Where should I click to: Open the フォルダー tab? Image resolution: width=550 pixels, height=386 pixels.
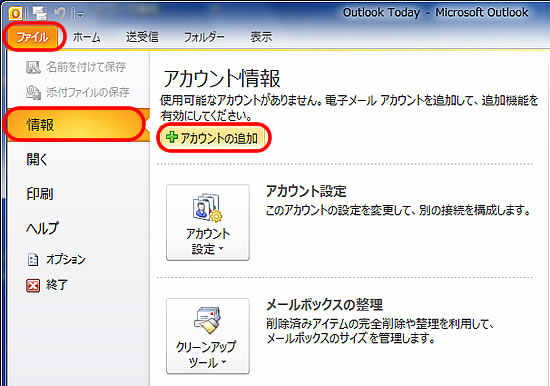tap(204, 37)
